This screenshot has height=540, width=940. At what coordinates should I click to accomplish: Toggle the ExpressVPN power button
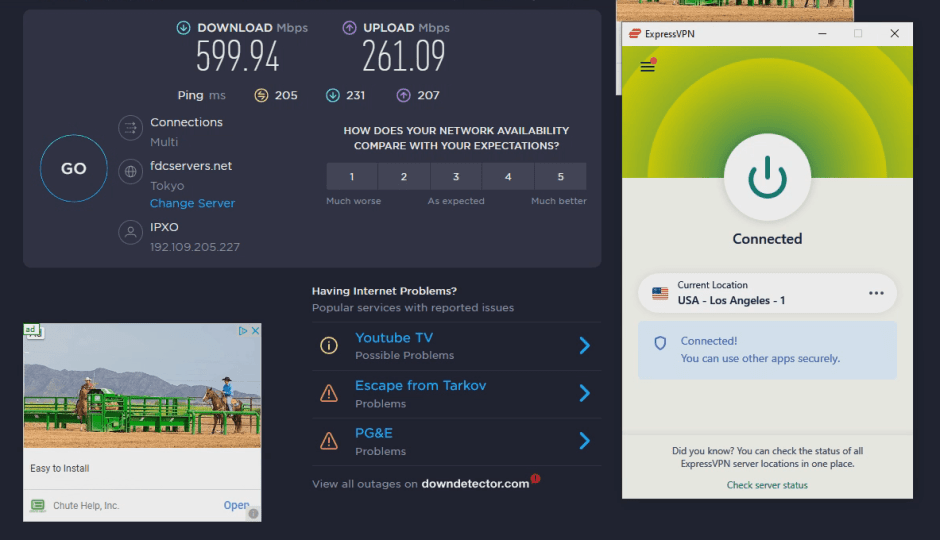[x=767, y=177]
